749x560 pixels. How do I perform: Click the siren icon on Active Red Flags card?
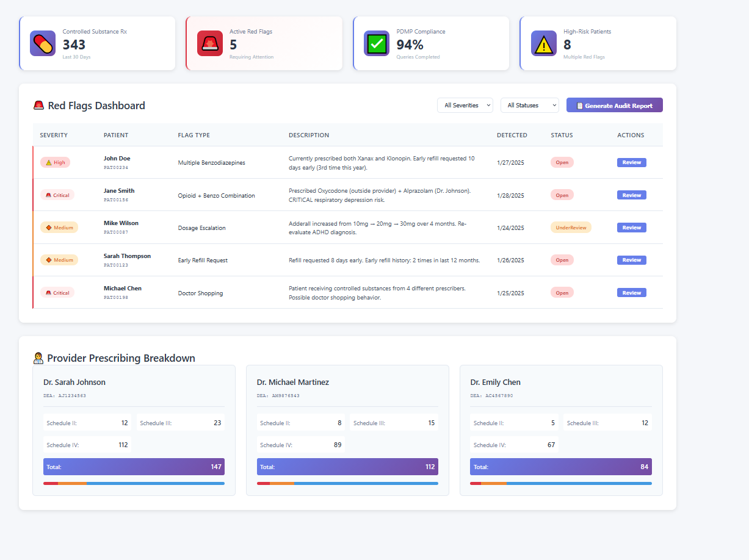pyautogui.click(x=209, y=43)
